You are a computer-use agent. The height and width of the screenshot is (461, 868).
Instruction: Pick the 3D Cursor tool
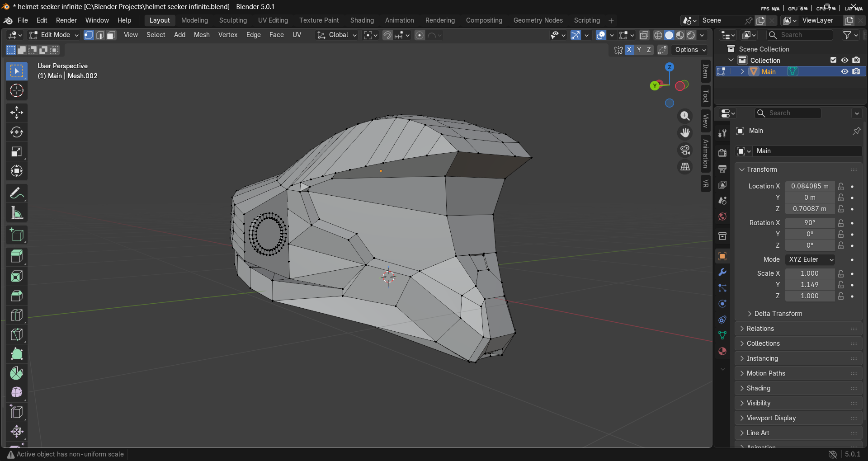[17, 91]
